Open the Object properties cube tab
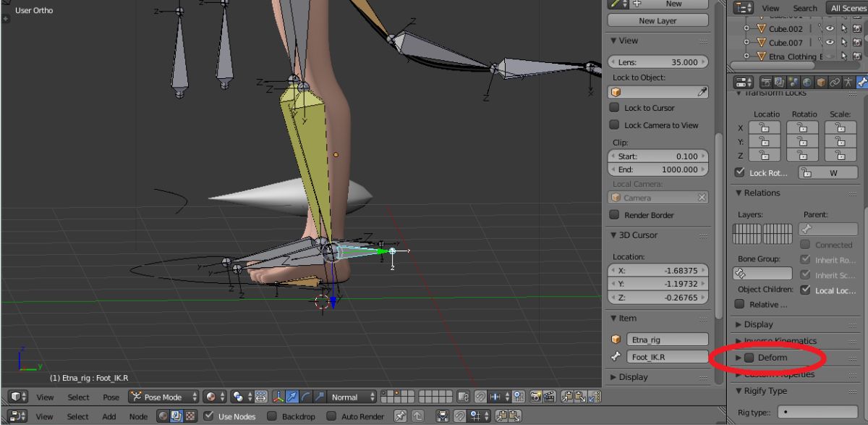The width and height of the screenshot is (868, 425). coord(820,83)
